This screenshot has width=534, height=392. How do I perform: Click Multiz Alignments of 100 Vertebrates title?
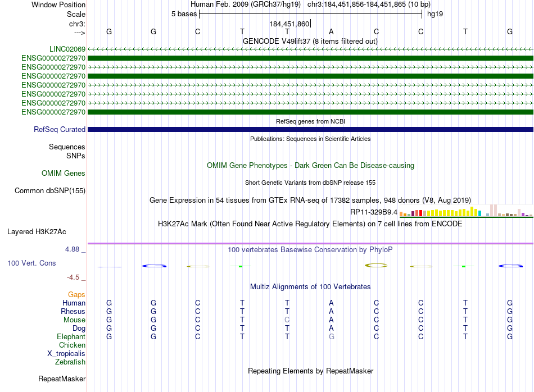(310, 287)
